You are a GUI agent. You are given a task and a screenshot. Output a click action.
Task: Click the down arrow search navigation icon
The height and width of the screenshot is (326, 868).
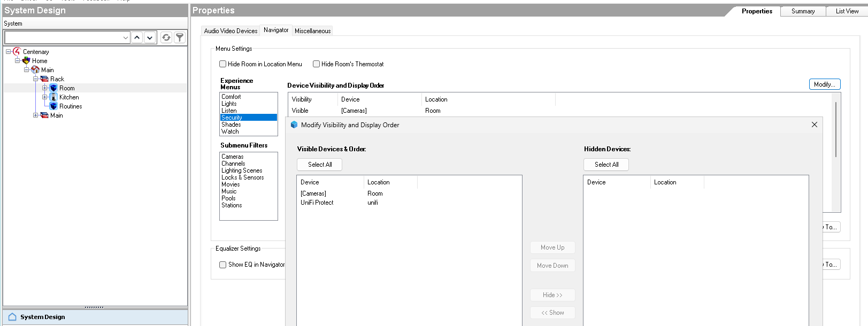click(150, 37)
